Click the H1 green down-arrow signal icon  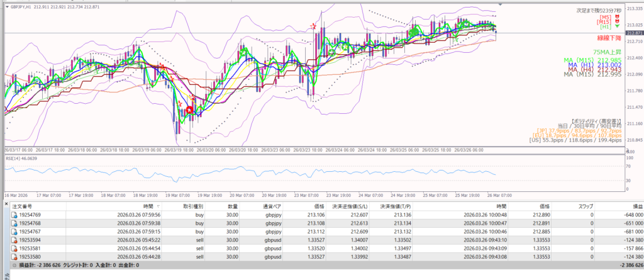[x=617, y=27]
